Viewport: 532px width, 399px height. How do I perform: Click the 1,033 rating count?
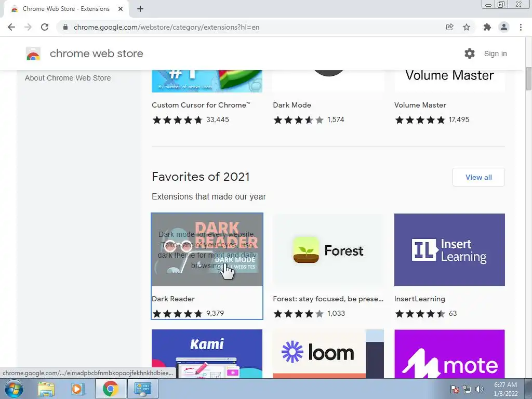[x=336, y=313]
